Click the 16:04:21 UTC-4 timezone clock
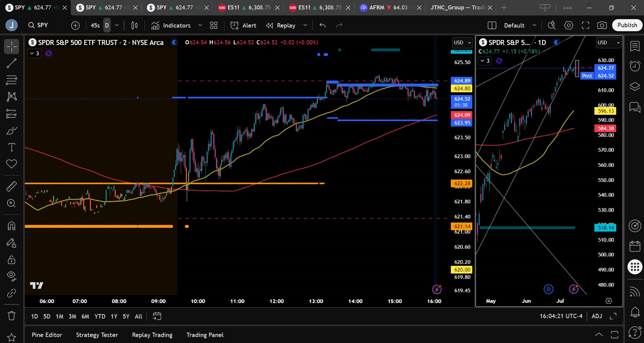Viewport: 644px width, 343px height. (x=561, y=316)
